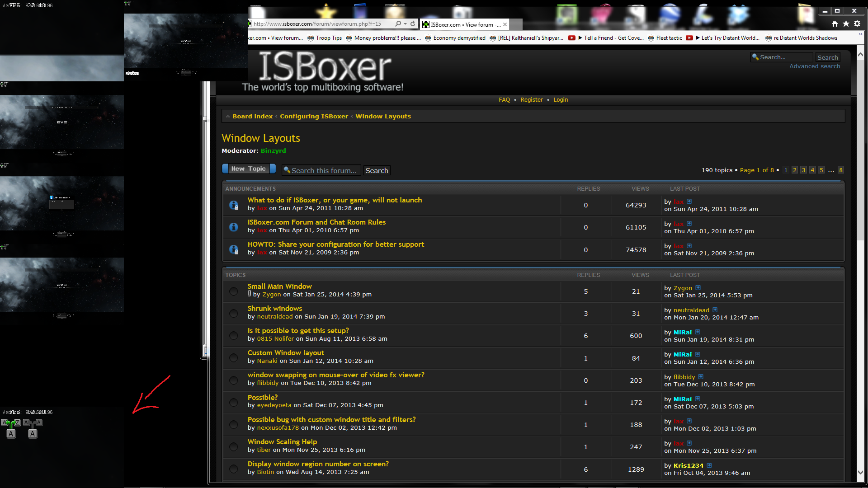
Task: Open the 'Configuring ISBoxer' breadcrumb link
Action: click(314, 117)
